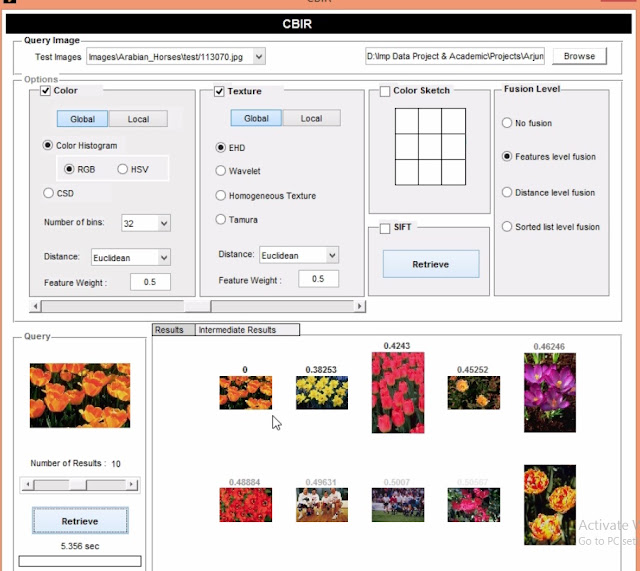The image size is (640, 571).
Task: Open the result thumbnail scored 0
Action: pyautogui.click(x=245, y=392)
